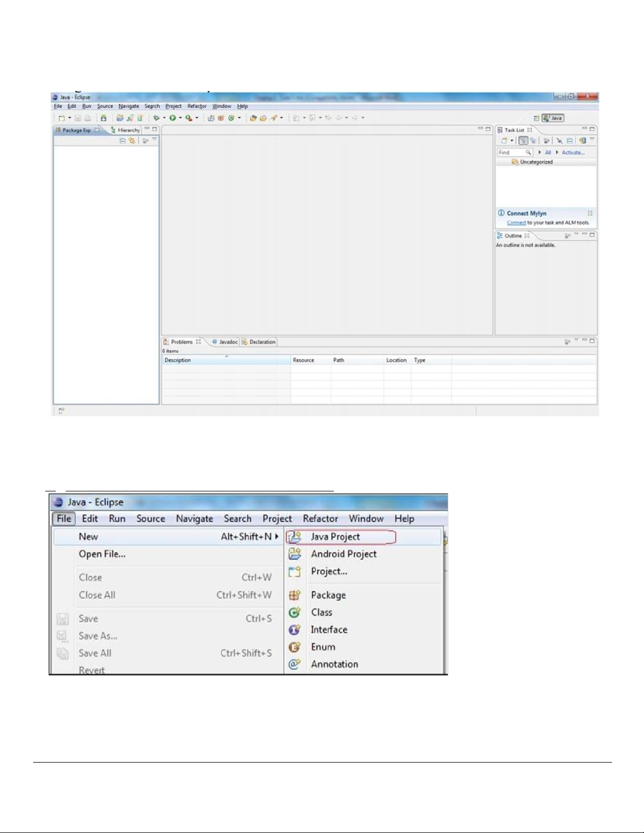Toggle the Categorized view button in Task List

[523, 141]
